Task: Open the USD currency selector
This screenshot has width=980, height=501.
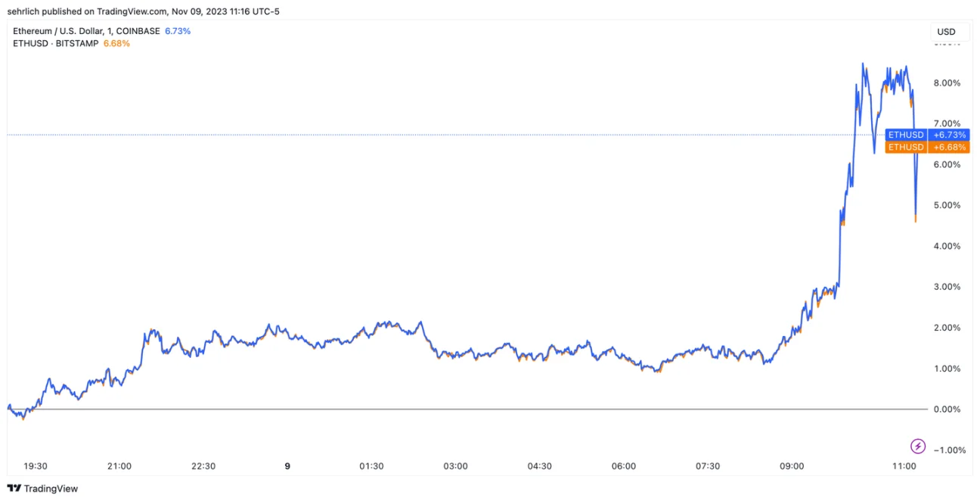Action: [x=946, y=32]
